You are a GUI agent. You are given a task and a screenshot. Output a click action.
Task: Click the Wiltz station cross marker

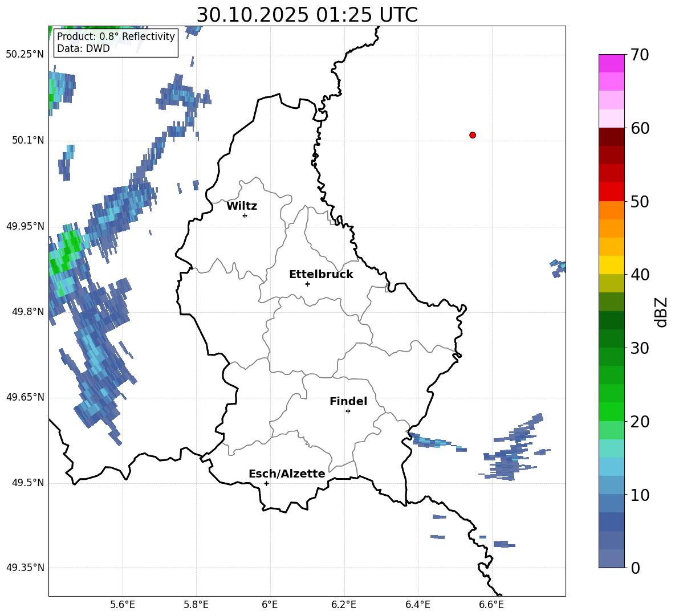click(x=245, y=215)
